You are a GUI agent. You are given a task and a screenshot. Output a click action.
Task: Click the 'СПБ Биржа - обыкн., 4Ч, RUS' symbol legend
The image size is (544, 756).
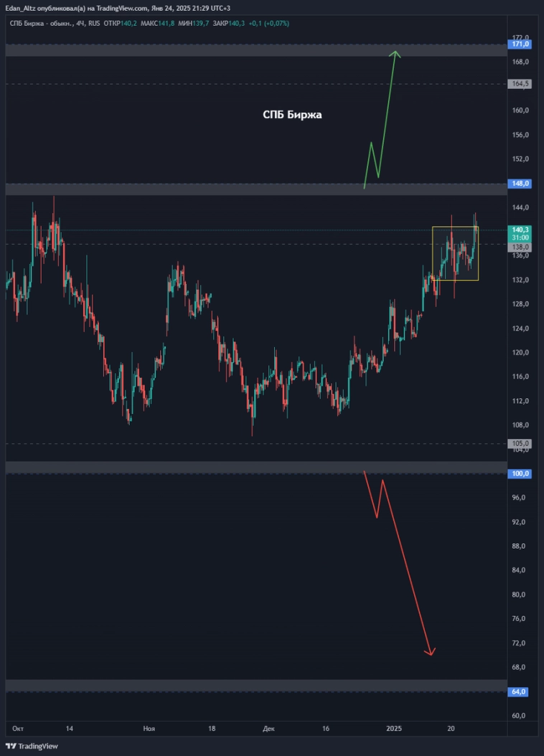click(x=55, y=23)
